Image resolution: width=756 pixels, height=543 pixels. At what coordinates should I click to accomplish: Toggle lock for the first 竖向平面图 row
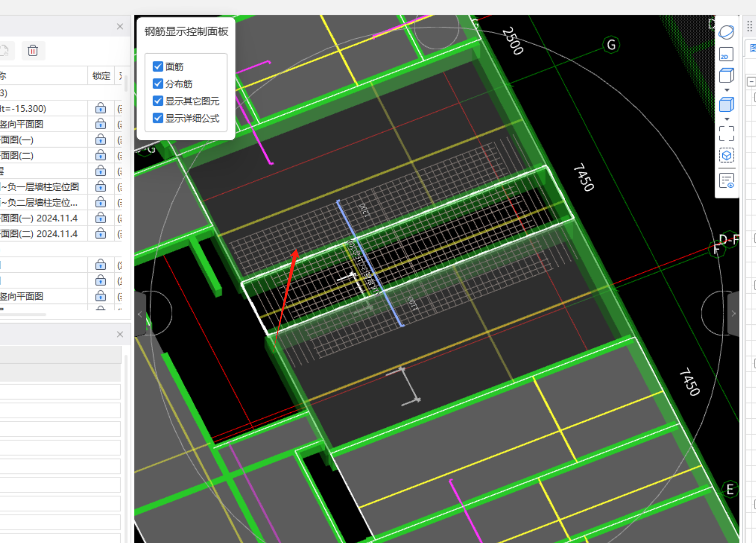click(x=101, y=124)
